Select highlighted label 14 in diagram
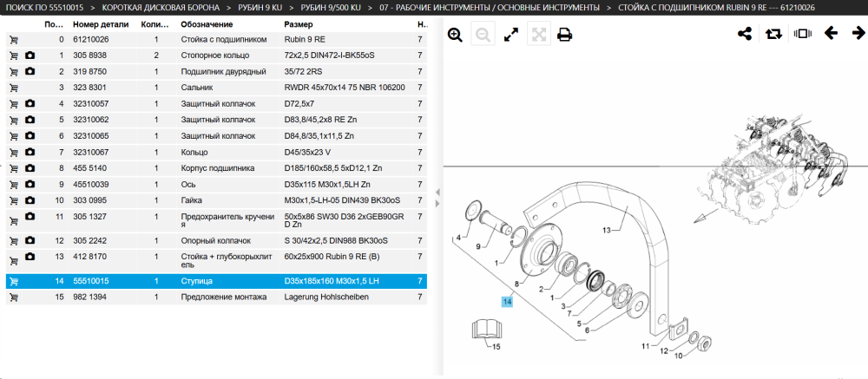Screen dimensions: 868x379 point(507,302)
